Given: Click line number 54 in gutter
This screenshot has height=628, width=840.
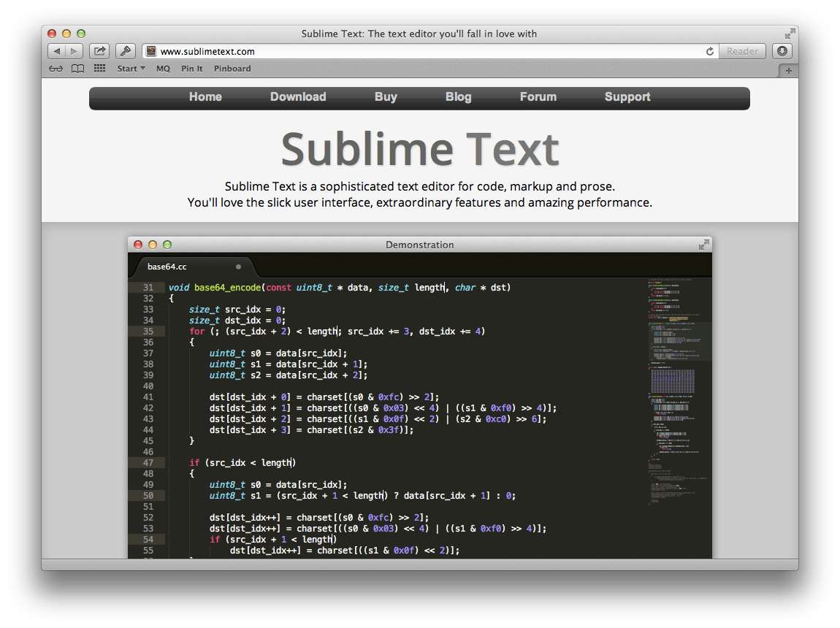Looking at the screenshot, I should [148, 540].
